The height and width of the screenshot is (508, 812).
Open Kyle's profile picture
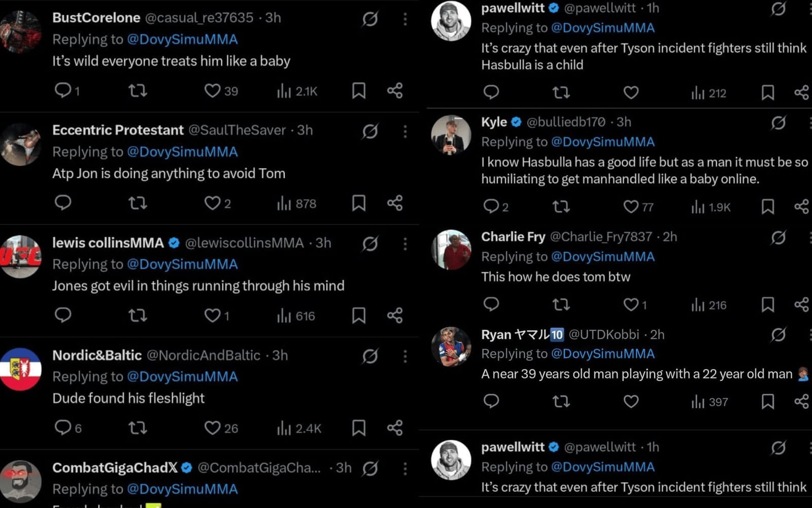pyautogui.click(x=451, y=135)
